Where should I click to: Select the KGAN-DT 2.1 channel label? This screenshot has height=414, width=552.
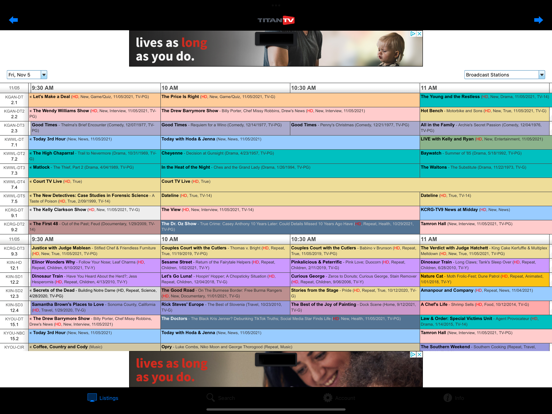14,100
